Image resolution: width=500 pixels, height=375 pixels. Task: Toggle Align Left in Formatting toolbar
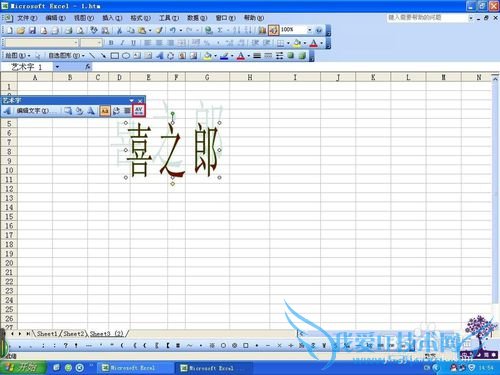[148, 43]
